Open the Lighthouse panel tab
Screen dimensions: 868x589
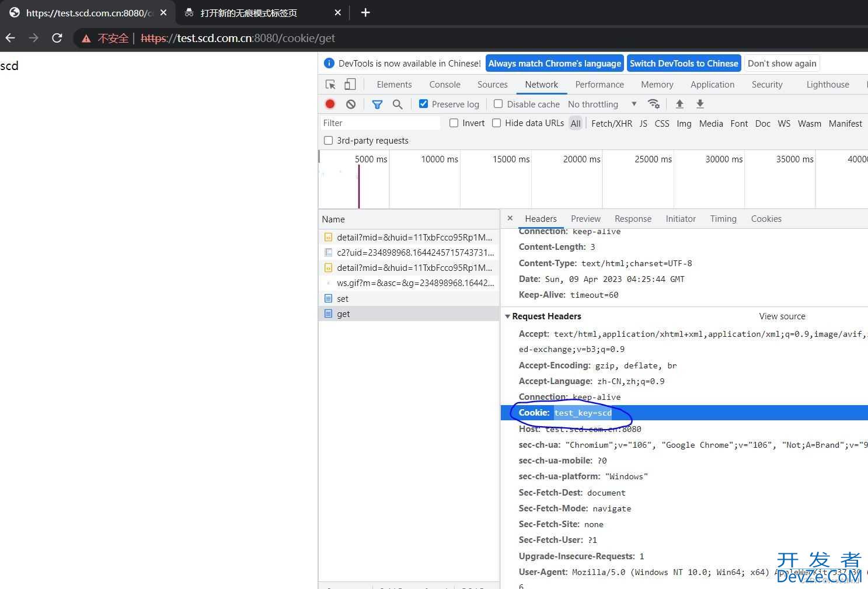click(828, 85)
